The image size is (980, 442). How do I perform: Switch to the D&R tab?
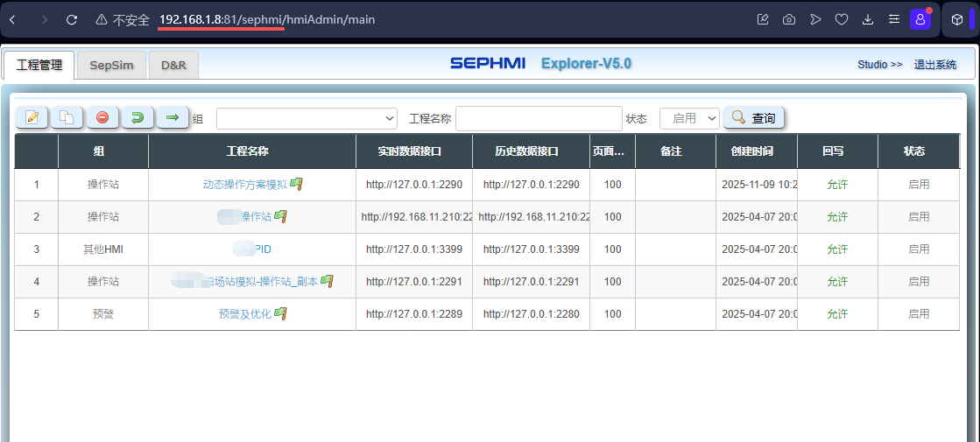click(173, 66)
